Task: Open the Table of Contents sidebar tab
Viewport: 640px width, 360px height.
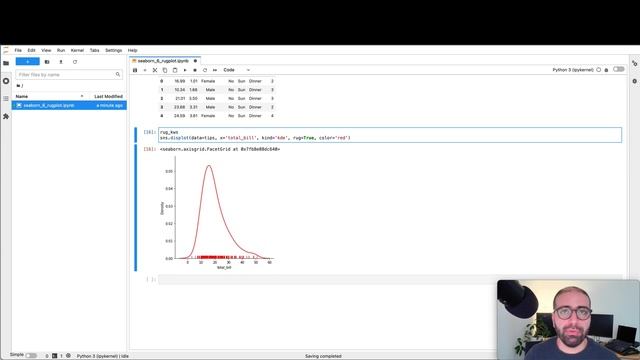Action: [6, 99]
